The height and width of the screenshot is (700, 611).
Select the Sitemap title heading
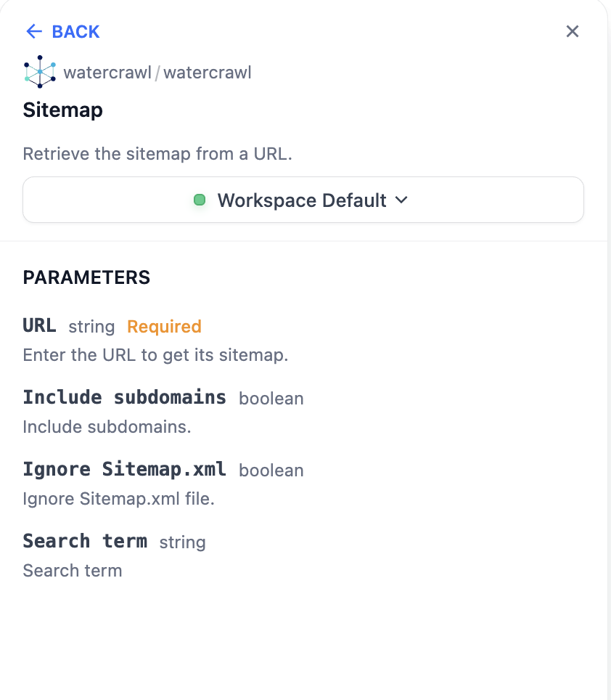(63, 110)
